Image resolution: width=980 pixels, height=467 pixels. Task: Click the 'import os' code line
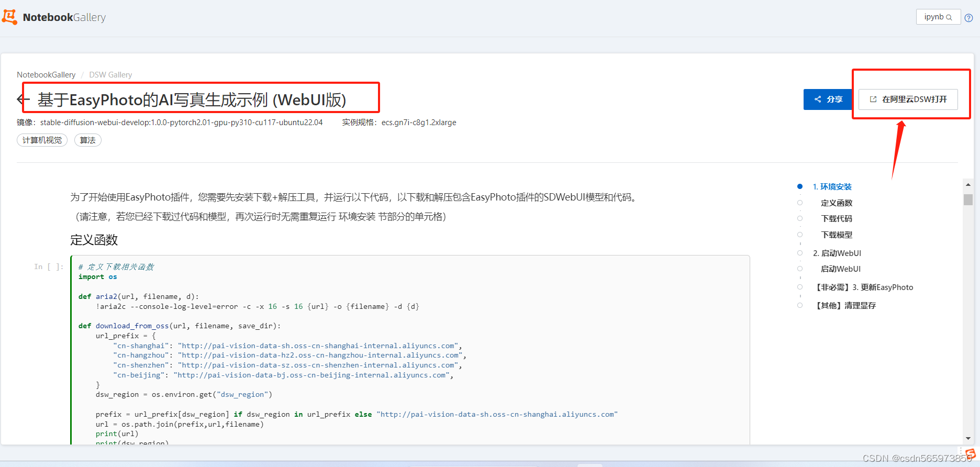pos(98,276)
